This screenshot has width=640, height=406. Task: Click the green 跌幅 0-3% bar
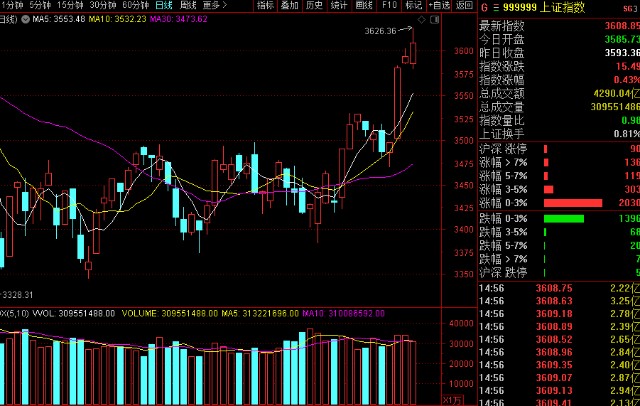(564, 219)
